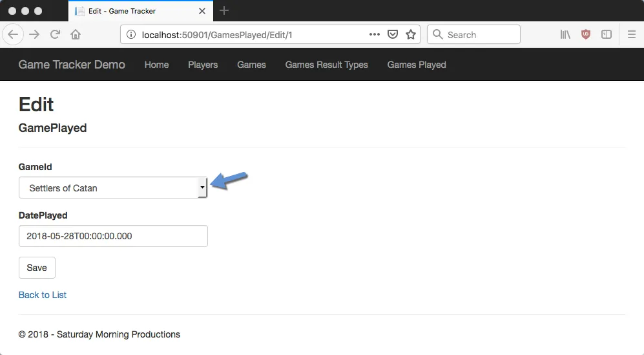
Task: Open the Firefox hamburger menu
Action: click(632, 34)
